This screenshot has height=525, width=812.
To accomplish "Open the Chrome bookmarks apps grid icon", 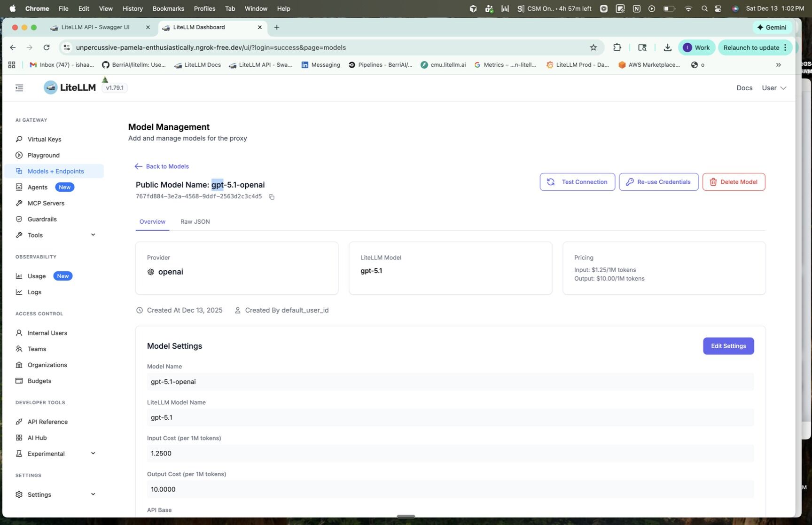I will click(x=12, y=65).
